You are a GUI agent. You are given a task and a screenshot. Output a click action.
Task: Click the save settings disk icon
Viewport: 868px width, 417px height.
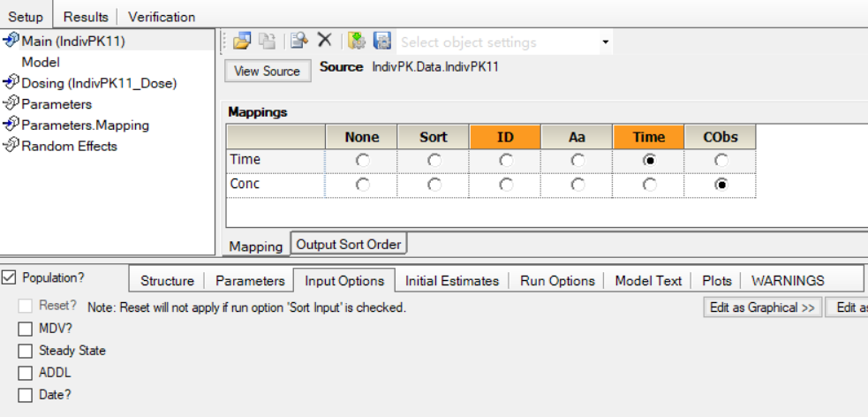pyautogui.click(x=382, y=41)
